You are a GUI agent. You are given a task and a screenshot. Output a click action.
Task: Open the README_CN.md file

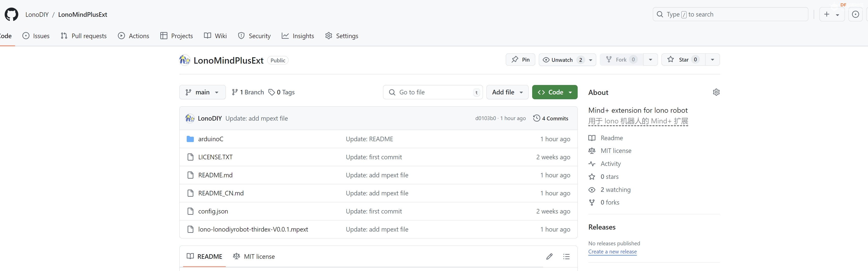click(221, 193)
